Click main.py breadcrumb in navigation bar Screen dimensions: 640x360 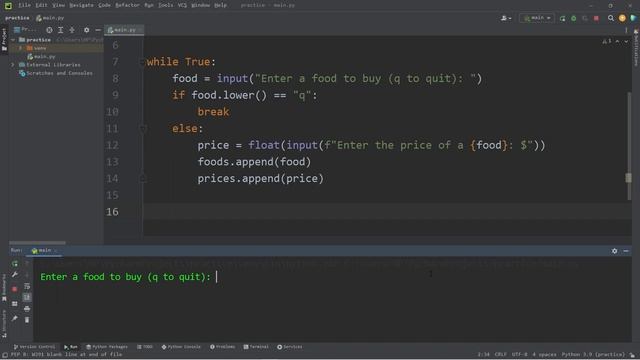coord(50,18)
